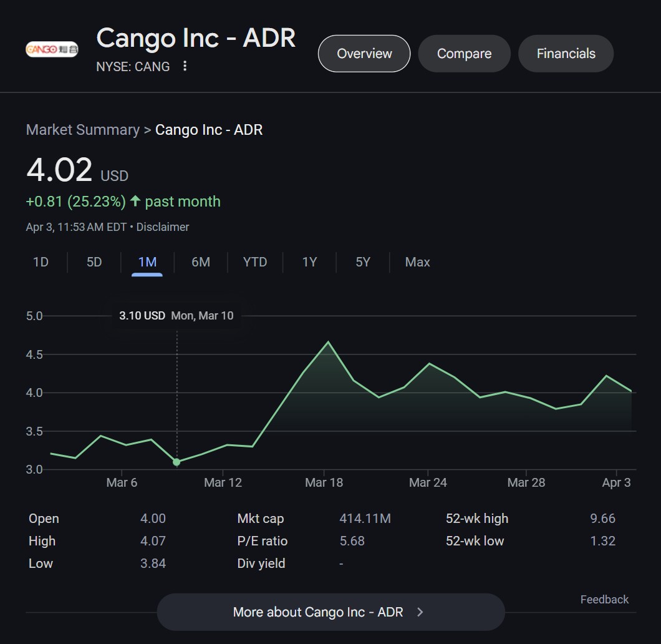This screenshot has width=661, height=644.
Task: Click the Disclaimer link below the price
Action: click(x=163, y=227)
